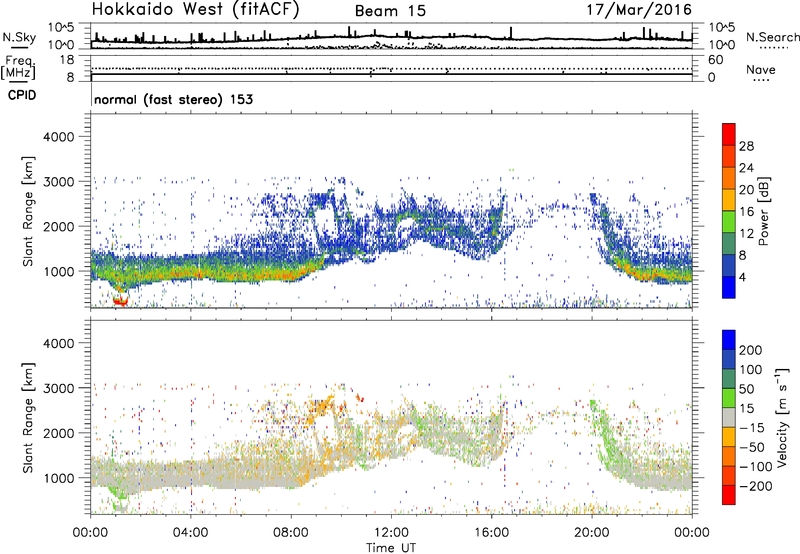Click the "Hokkaido West (fitACF)" plot title
Screen dimensions: 800x554
click(x=195, y=10)
